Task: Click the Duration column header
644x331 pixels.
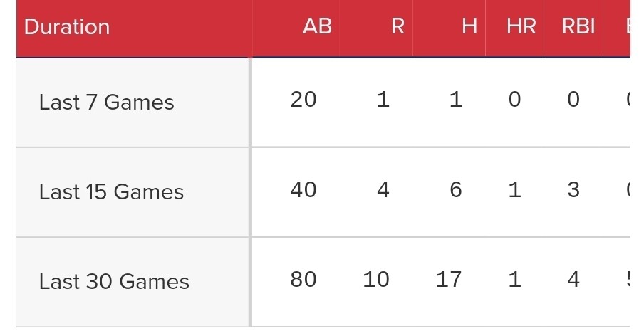Action: [67, 27]
